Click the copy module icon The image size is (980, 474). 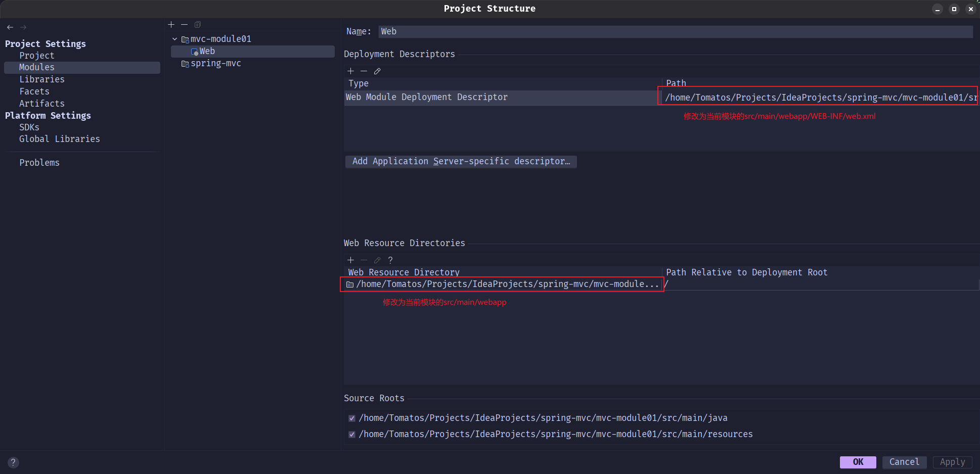pyautogui.click(x=198, y=25)
